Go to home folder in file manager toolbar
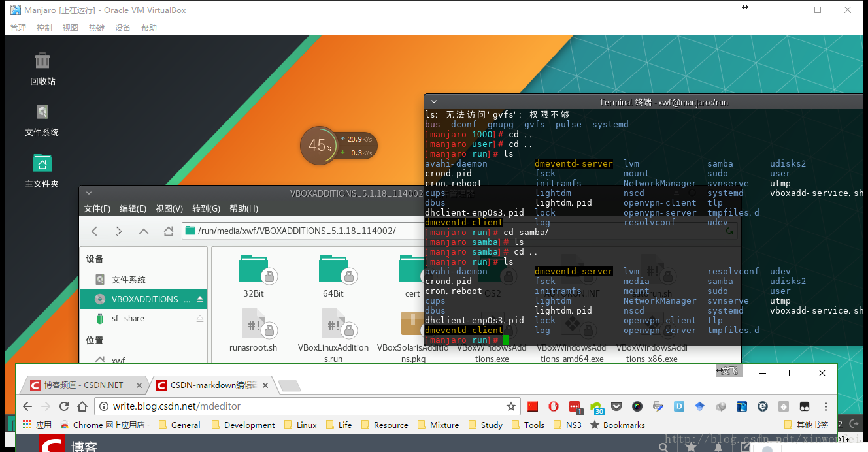This screenshot has height=452, width=868. (x=169, y=231)
